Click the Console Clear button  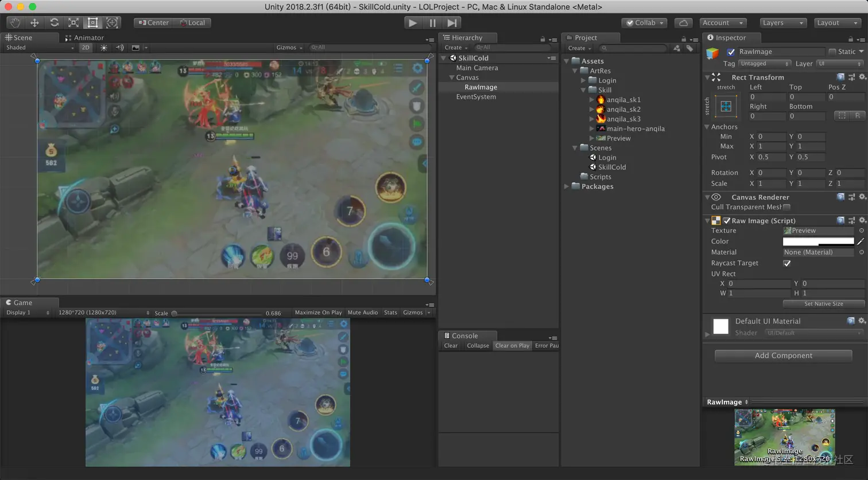(451, 346)
